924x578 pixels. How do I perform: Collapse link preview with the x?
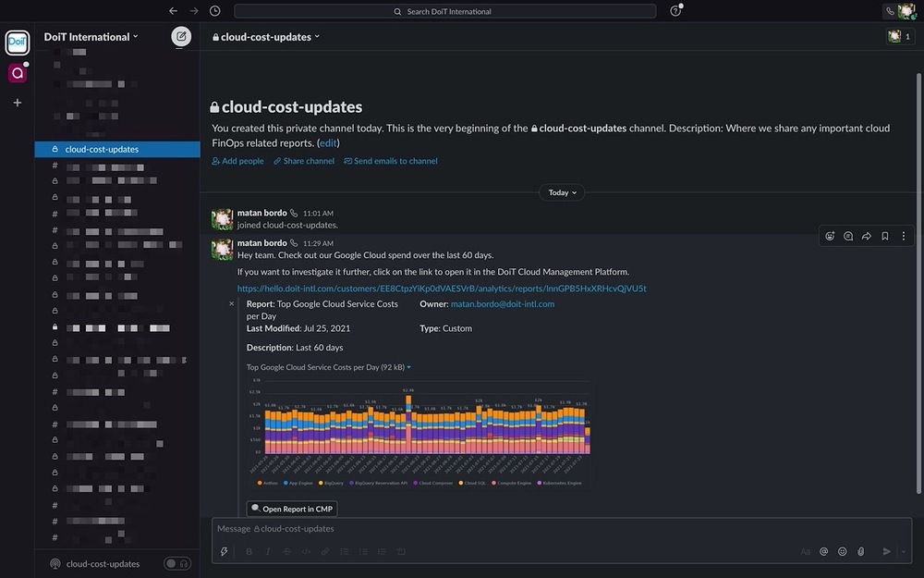232,303
